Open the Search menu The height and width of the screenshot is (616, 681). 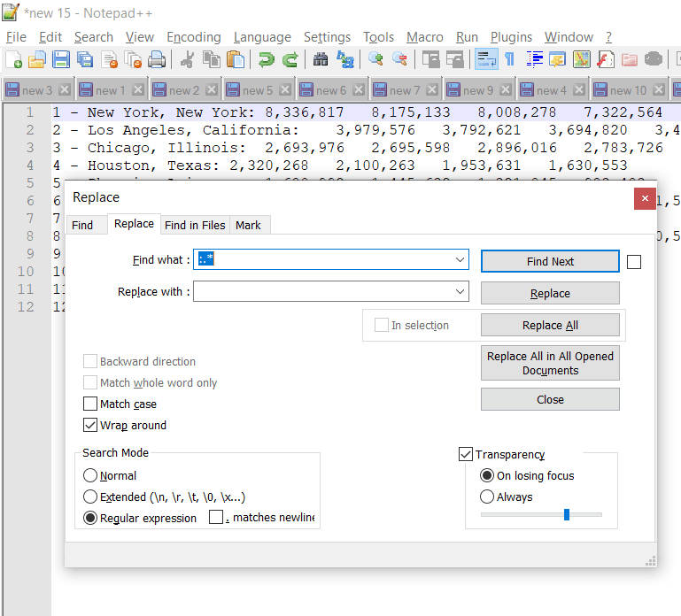[94, 37]
